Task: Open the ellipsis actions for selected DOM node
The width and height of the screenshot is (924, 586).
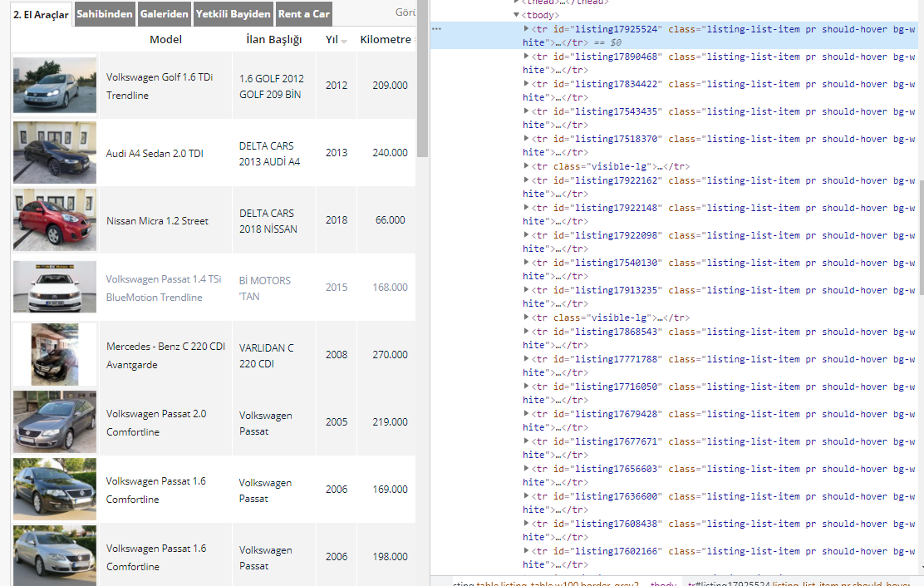Action: tap(436, 29)
